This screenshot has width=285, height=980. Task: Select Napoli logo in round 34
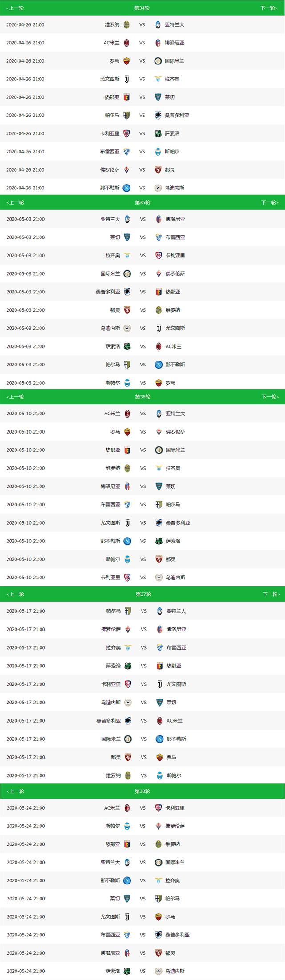pos(126,188)
